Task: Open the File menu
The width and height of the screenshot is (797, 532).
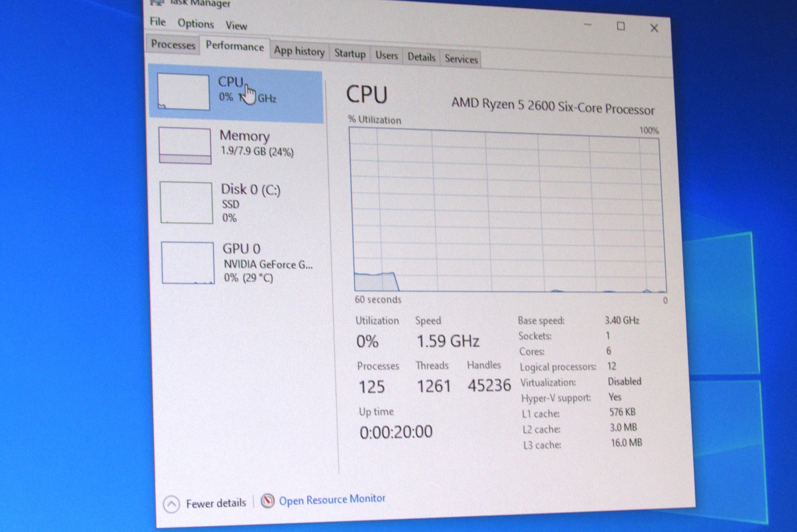Action: (158, 22)
